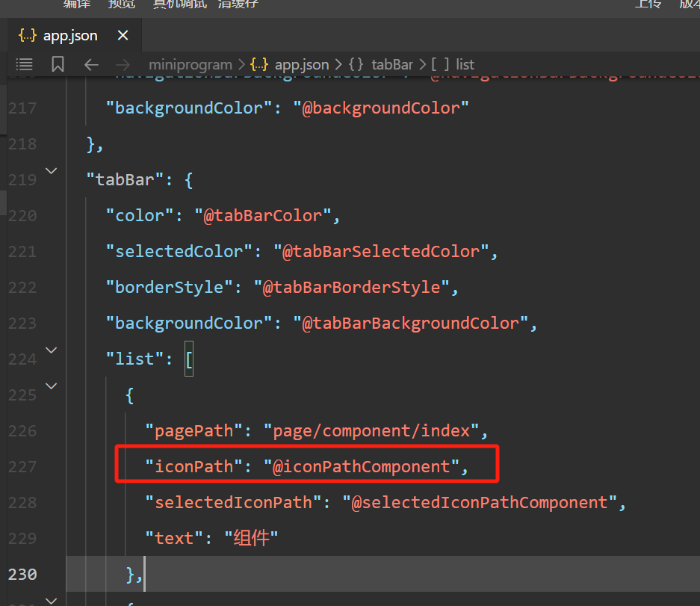Click the "text" key on line 229
The image size is (700, 606).
[174, 539]
